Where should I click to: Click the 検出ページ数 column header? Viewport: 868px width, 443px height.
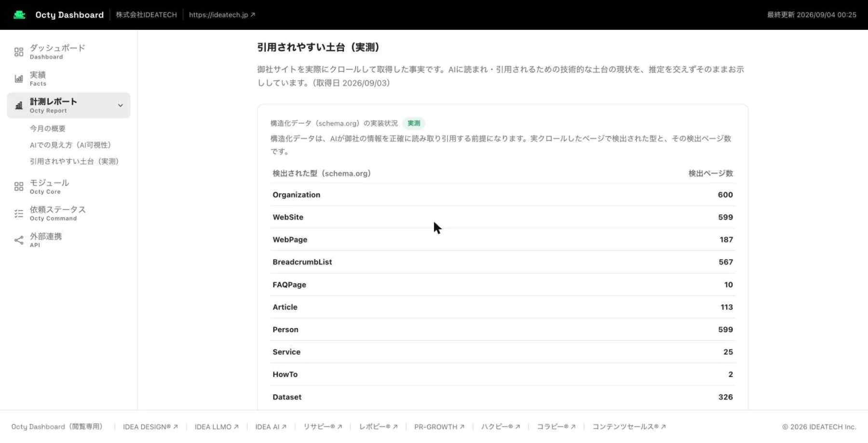pyautogui.click(x=711, y=173)
